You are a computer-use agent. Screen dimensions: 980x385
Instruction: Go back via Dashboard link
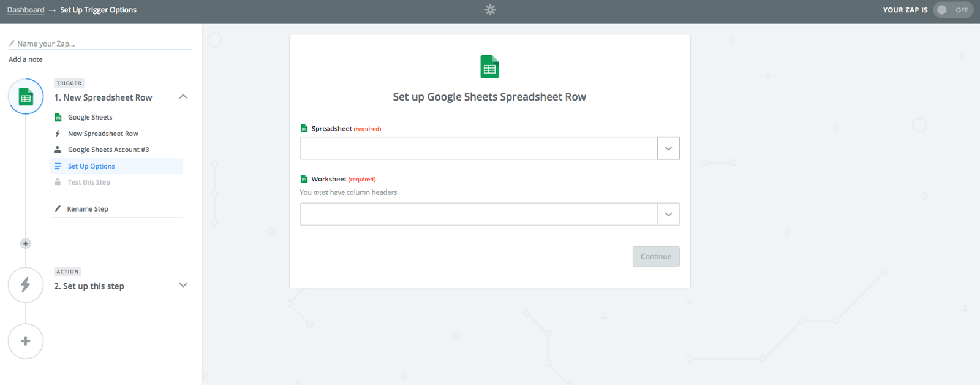tap(26, 10)
